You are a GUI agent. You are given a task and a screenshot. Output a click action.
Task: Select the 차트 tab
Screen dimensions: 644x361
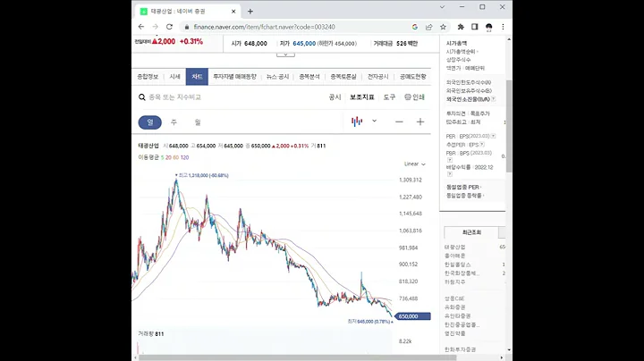pos(197,77)
